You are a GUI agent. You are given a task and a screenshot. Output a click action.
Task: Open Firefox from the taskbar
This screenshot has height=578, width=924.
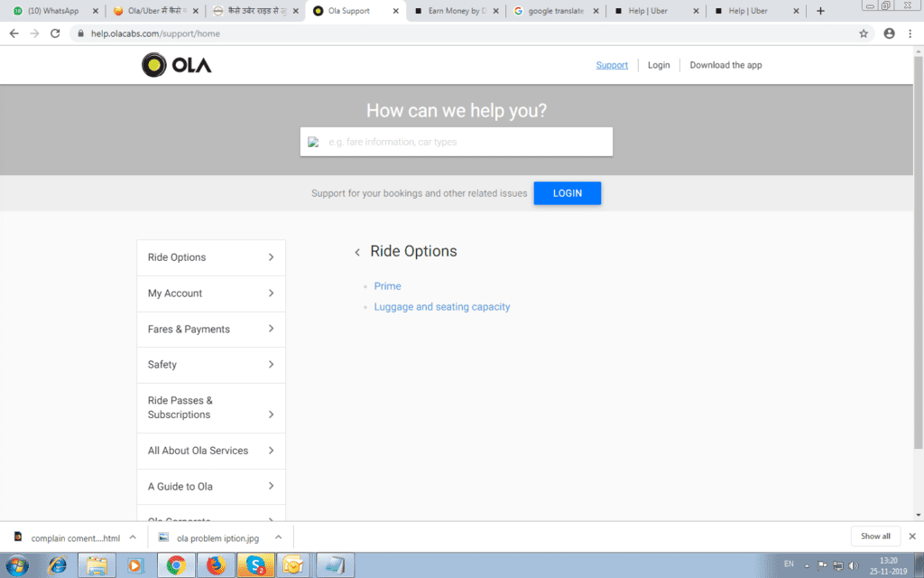[215, 565]
